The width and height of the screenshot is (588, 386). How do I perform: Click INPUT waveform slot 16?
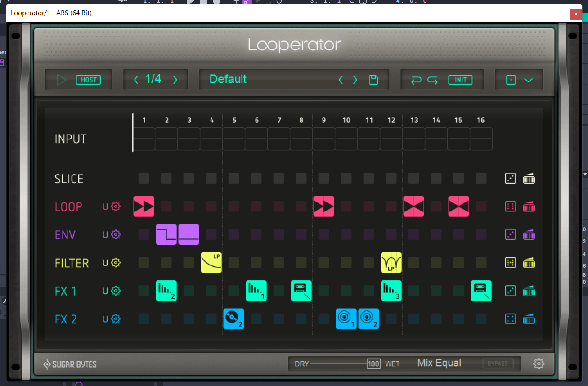click(x=481, y=139)
